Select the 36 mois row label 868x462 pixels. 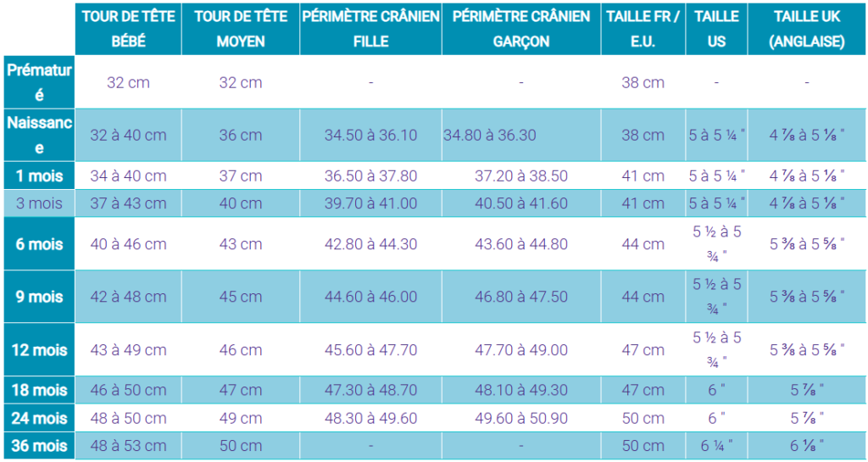click(39, 445)
